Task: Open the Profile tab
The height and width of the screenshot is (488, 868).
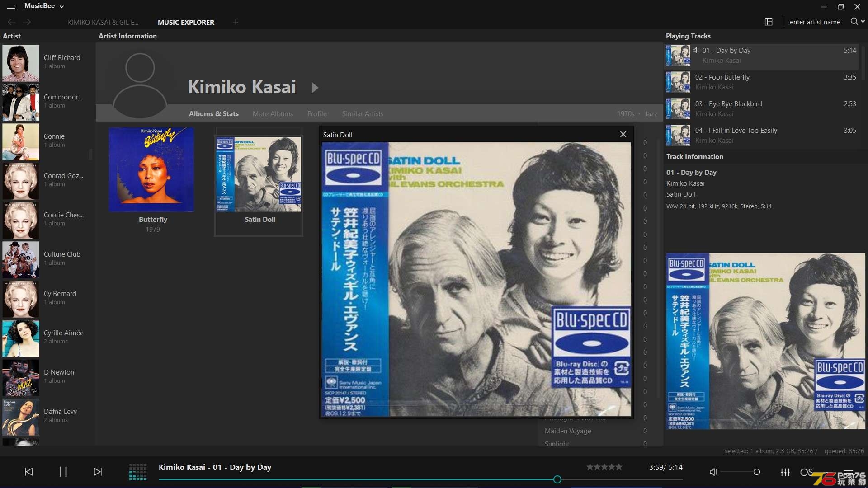Action: tap(317, 114)
